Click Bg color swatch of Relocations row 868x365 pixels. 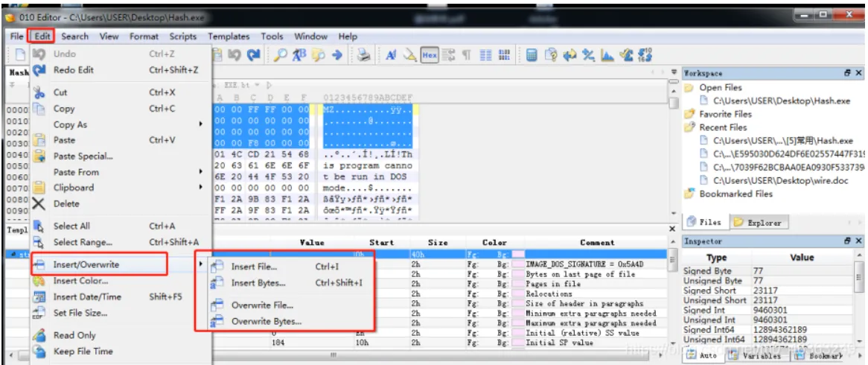click(x=518, y=293)
